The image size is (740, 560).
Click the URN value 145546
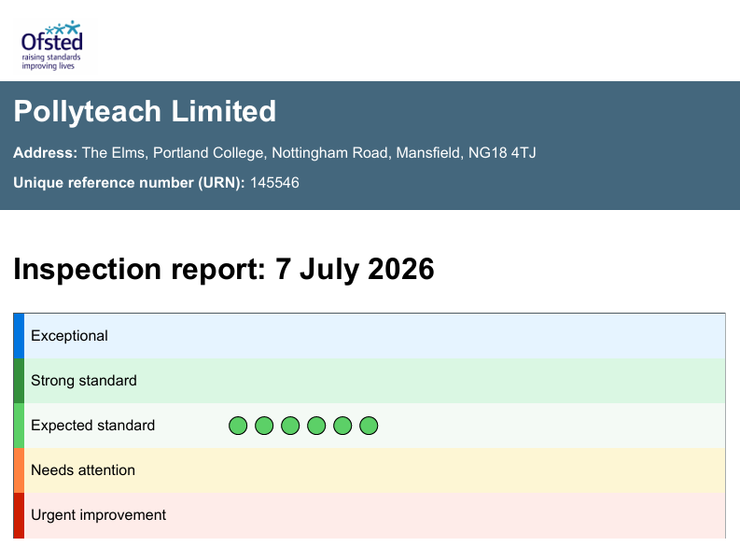274,183
